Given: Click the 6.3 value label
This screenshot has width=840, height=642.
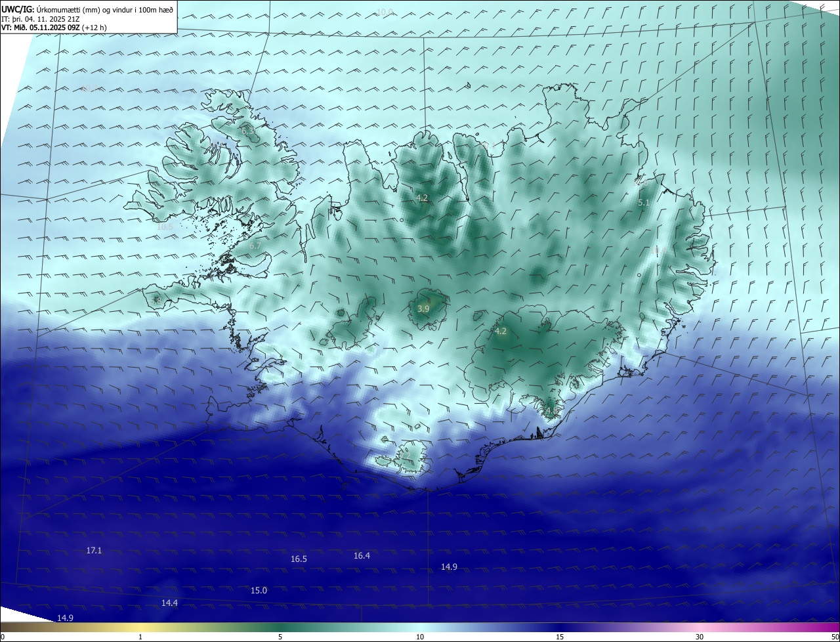Looking at the screenshot, I should point(247,131).
